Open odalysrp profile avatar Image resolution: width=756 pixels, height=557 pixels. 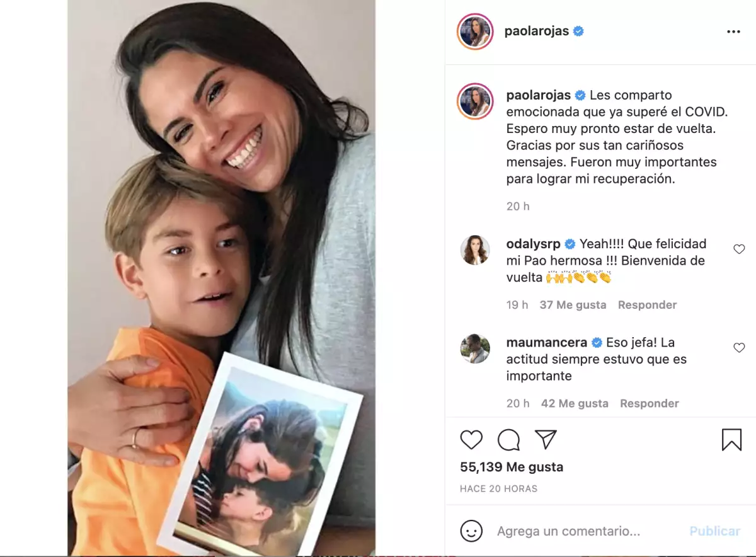click(x=474, y=250)
